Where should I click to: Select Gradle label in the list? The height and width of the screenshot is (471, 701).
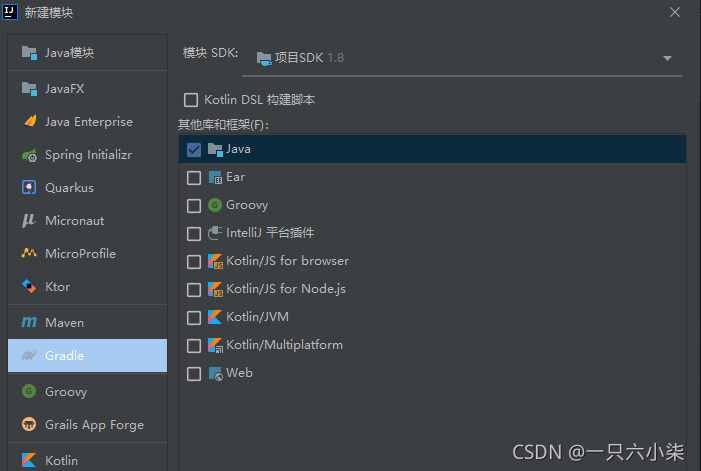(x=64, y=356)
